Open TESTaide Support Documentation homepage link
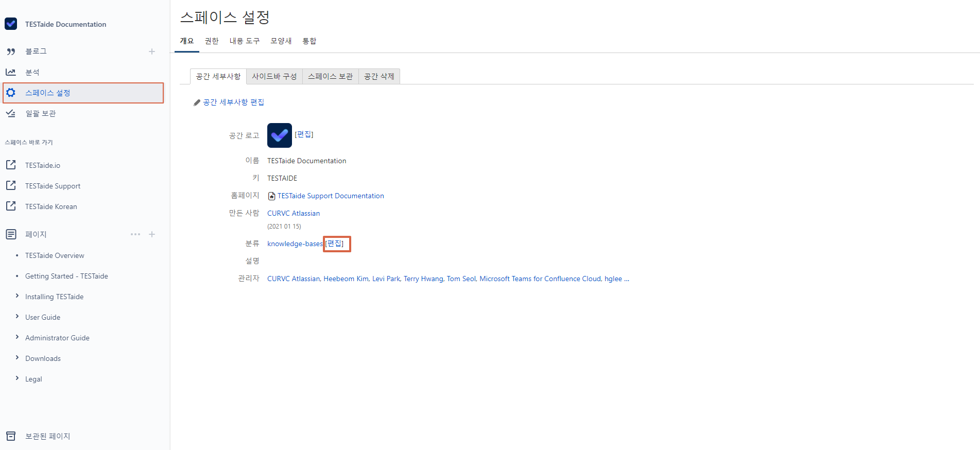Viewport: 980px width, 450px height. pyautogui.click(x=331, y=196)
